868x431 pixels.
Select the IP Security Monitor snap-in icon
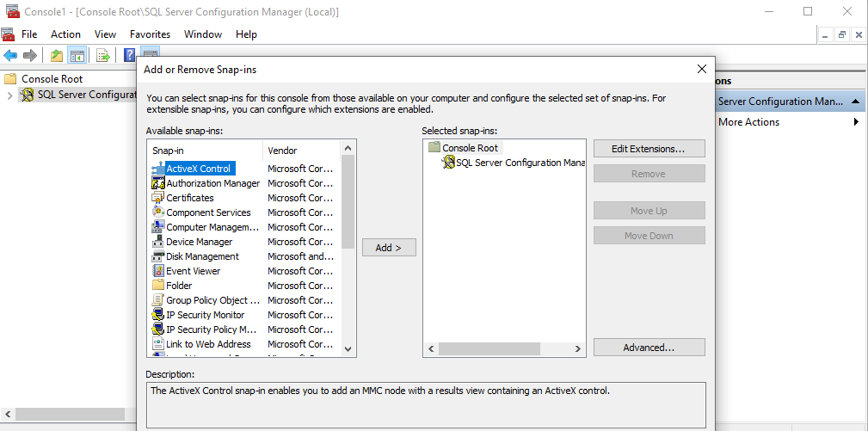click(157, 315)
